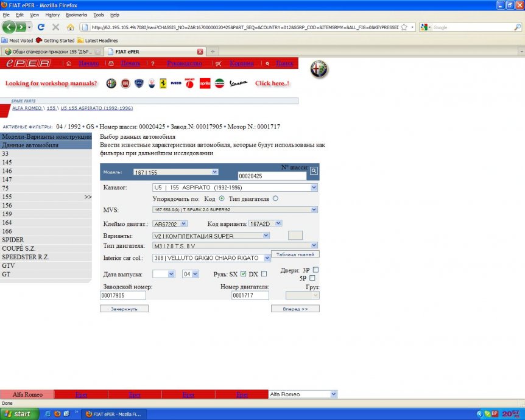This screenshot has width=525, height=420.
Task: Click the red Aprilia logo
Action: pyautogui.click(x=205, y=83)
